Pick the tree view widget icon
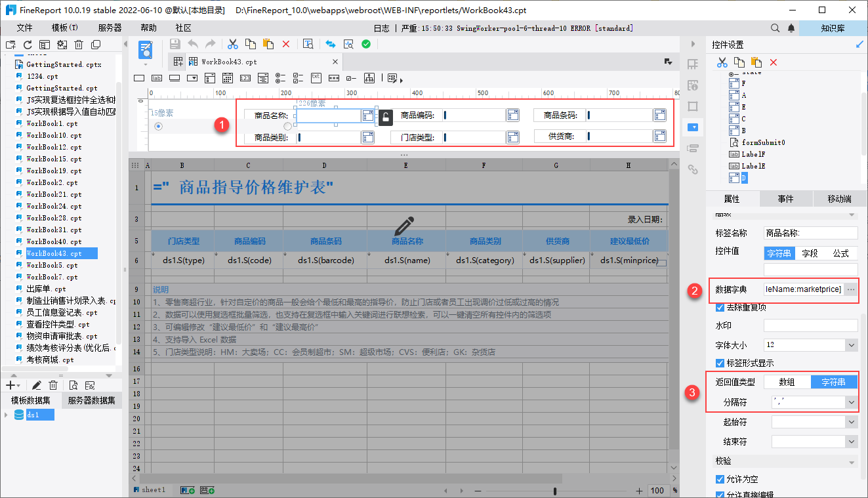The height and width of the screenshot is (498, 868). pyautogui.click(x=369, y=77)
